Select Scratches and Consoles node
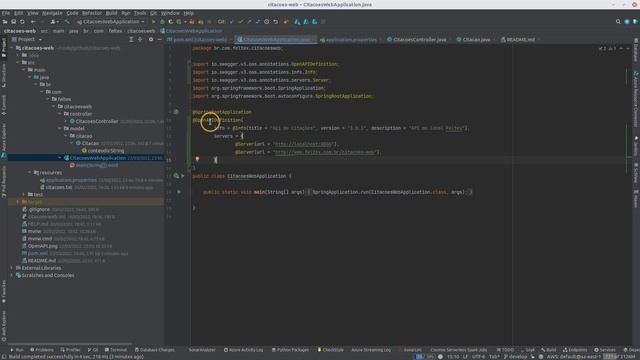640x360 pixels. pos(48,275)
